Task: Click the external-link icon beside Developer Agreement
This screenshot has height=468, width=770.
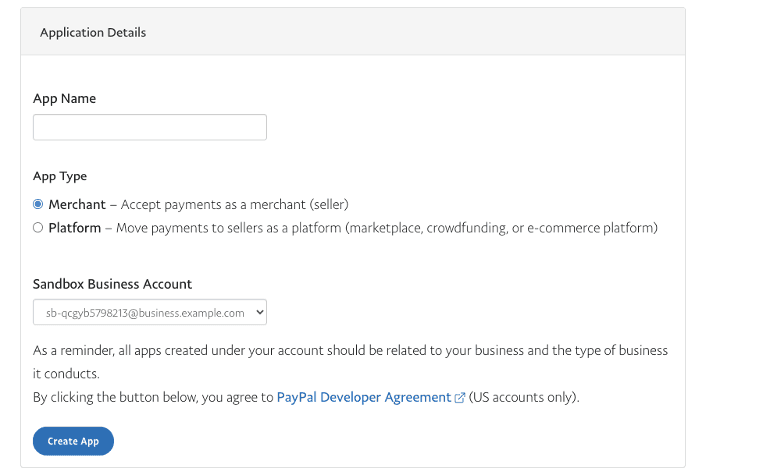Action: pos(460,398)
